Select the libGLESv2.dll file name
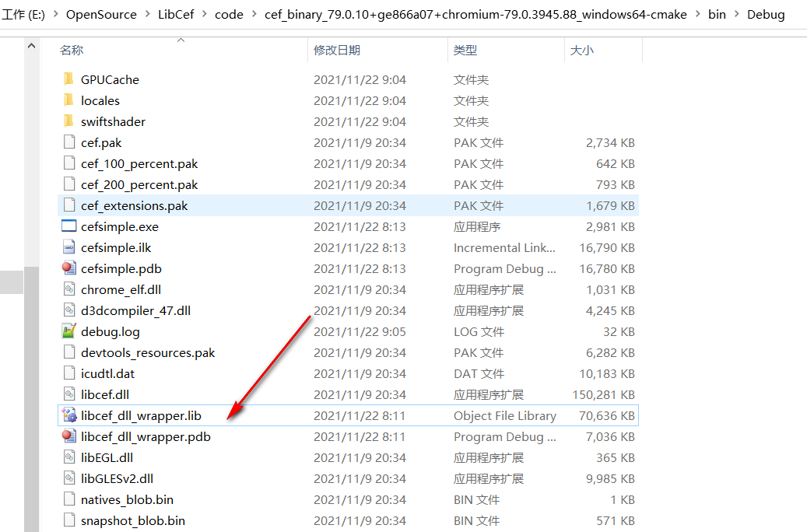 tap(117, 479)
